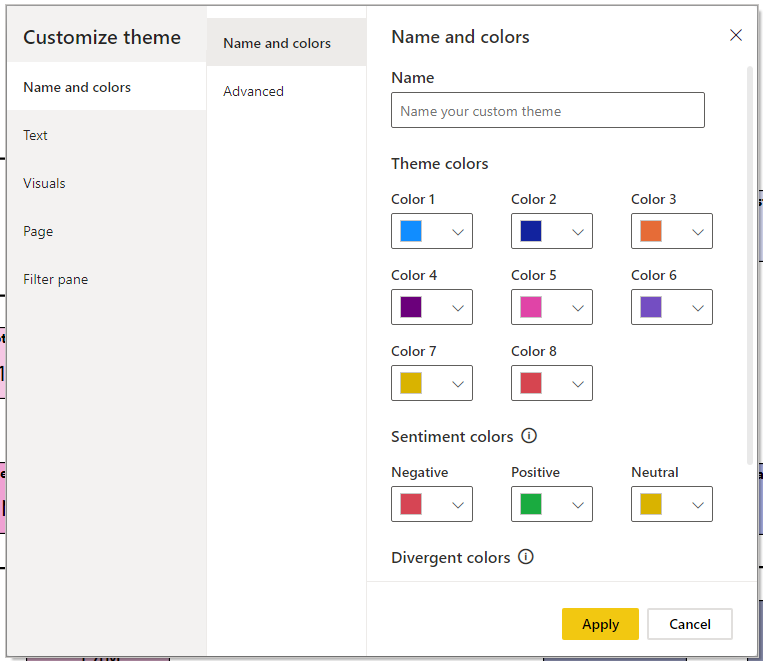Expand the Color 5 dropdown arrow

(578, 308)
